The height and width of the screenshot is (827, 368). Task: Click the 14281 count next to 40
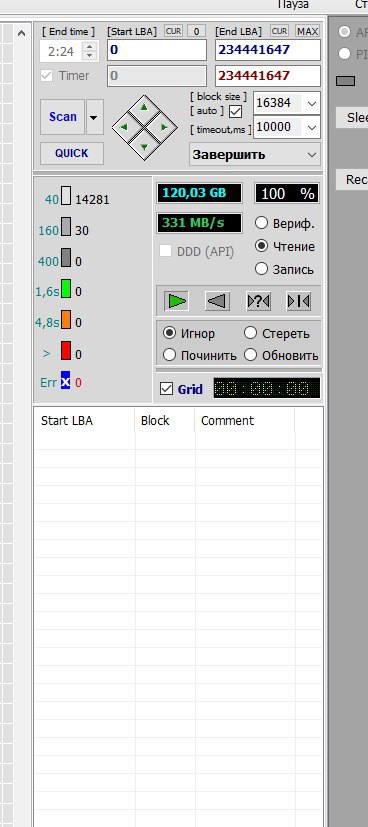(x=92, y=200)
